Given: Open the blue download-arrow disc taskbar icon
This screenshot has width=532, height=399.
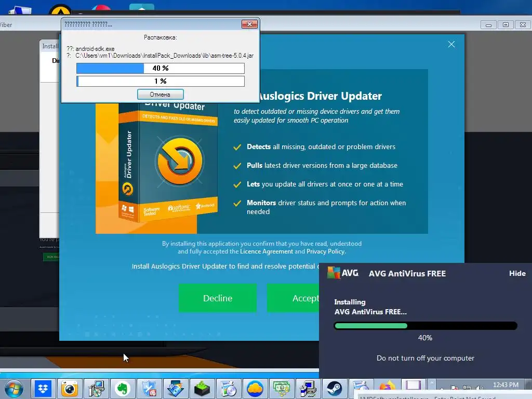Looking at the screenshot, I should [176, 389].
